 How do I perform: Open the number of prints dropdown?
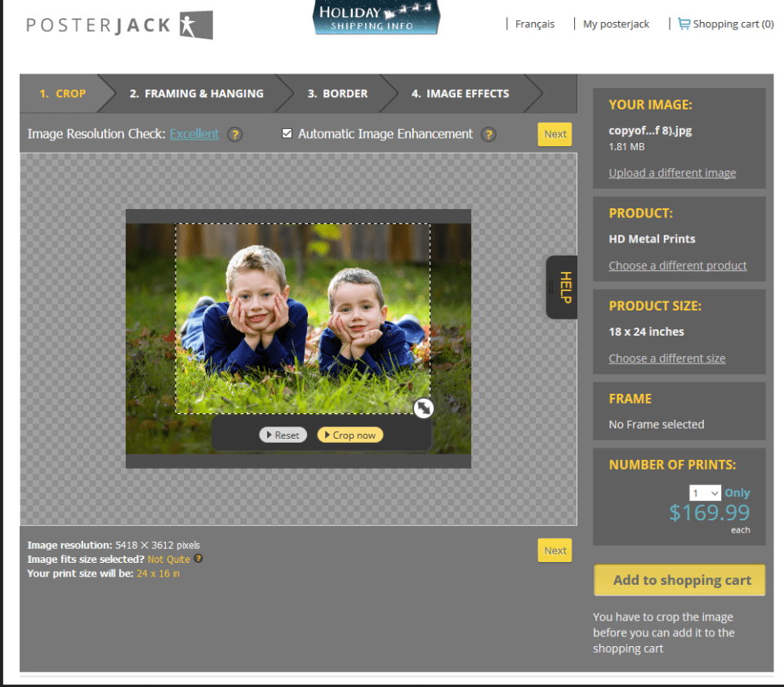[x=705, y=493]
